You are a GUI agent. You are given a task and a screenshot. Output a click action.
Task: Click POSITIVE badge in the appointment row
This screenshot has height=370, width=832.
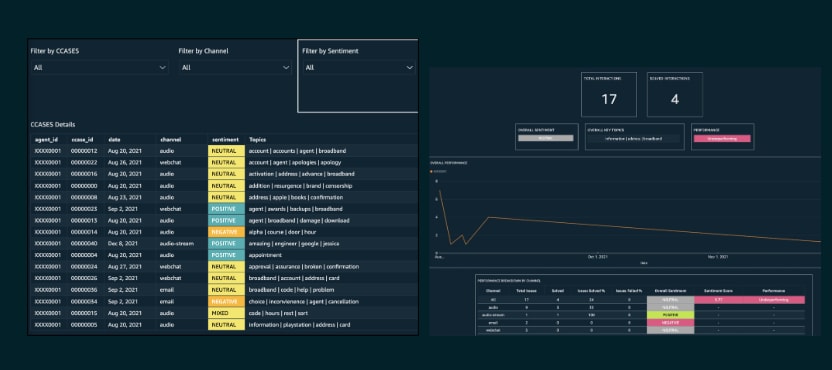click(227, 255)
